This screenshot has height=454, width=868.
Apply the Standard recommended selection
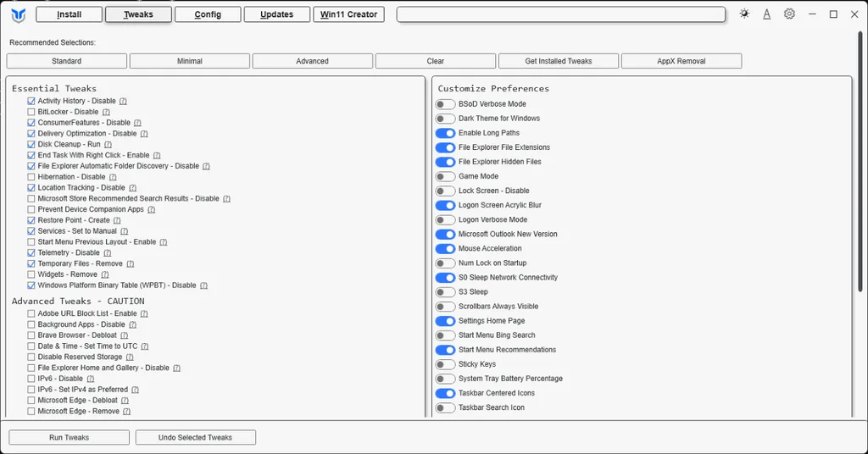(66, 61)
